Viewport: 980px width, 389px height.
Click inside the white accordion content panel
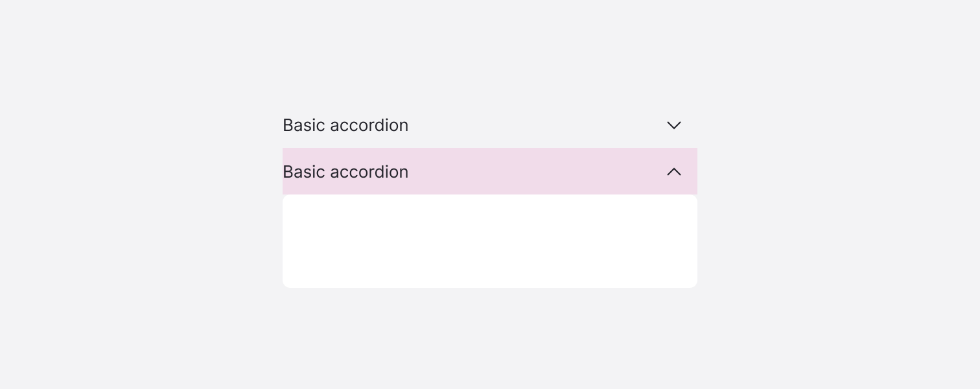pyautogui.click(x=489, y=241)
